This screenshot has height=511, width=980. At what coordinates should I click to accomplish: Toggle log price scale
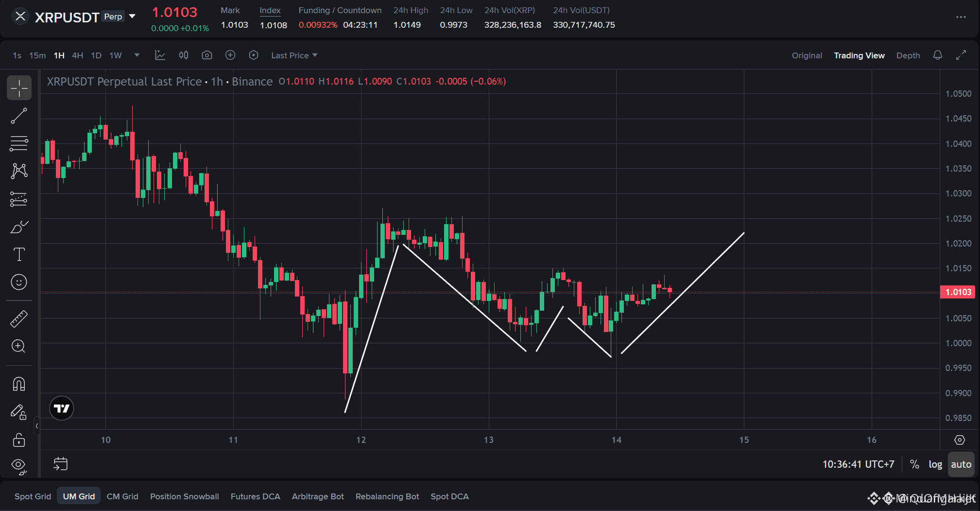935,464
